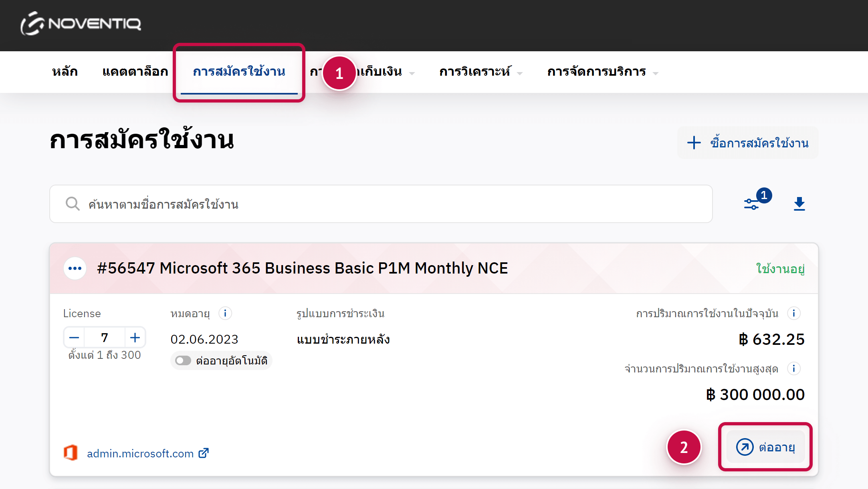Viewport: 868px width, 489px height.
Task: Click the Microsoft Office logo icon
Action: click(71, 453)
